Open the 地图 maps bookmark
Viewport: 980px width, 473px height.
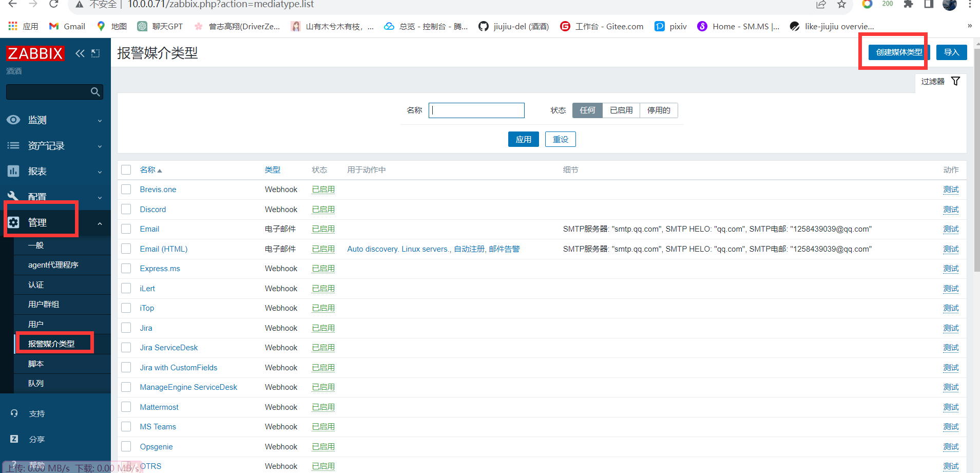[112, 26]
